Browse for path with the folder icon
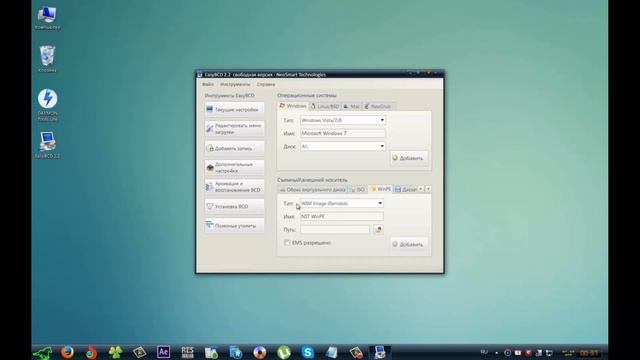This screenshot has width=640, height=360. (x=378, y=229)
